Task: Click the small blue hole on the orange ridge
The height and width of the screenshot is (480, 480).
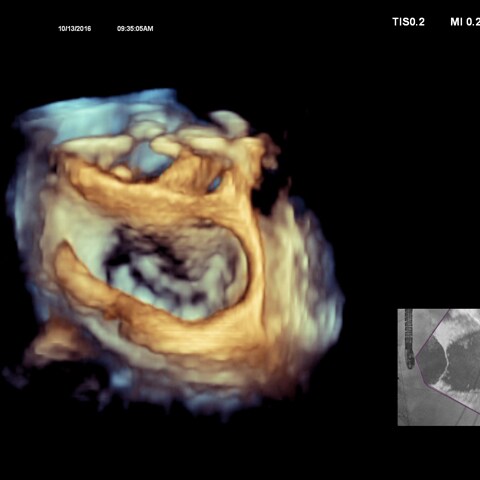Action: coord(215,183)
